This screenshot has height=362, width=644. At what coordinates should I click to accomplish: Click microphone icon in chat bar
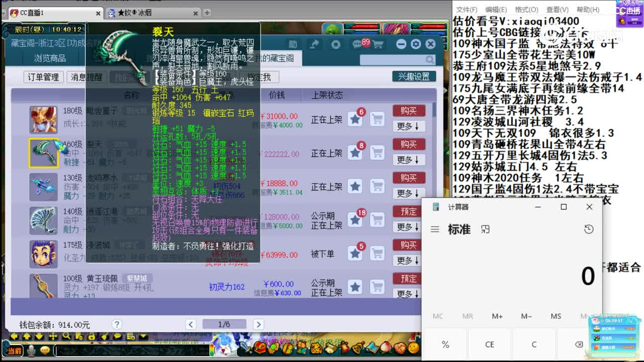pyautogui.click(x=31, y=350)
